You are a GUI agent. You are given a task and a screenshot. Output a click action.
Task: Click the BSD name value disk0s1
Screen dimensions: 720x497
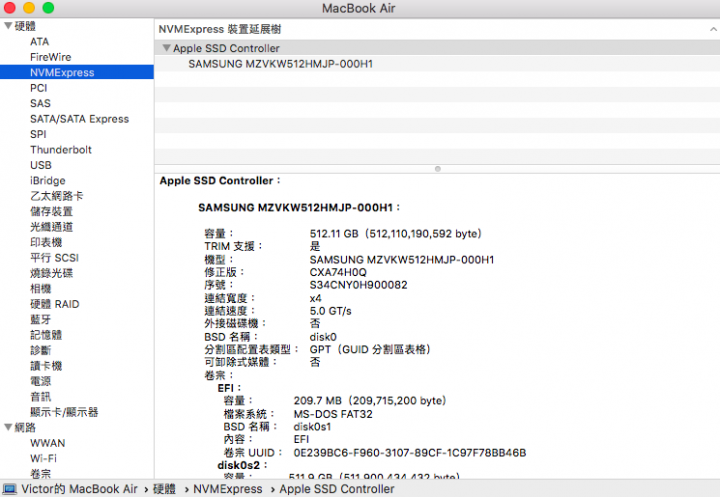tap(312, 427)
